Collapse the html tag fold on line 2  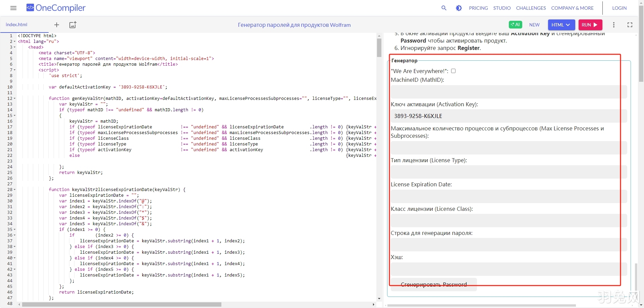[14, 41]
